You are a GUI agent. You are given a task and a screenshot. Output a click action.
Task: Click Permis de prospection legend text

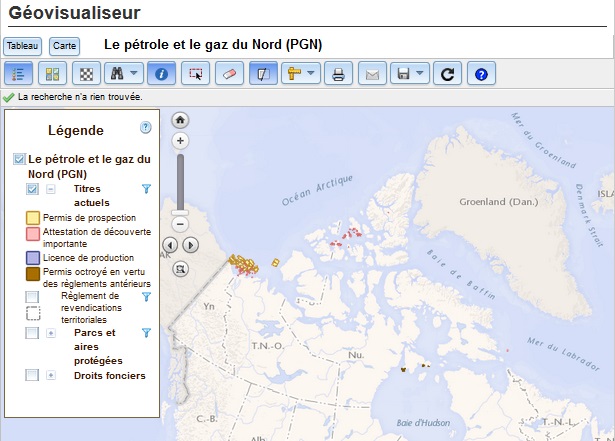pyautogui.click(x=89, y=218)
